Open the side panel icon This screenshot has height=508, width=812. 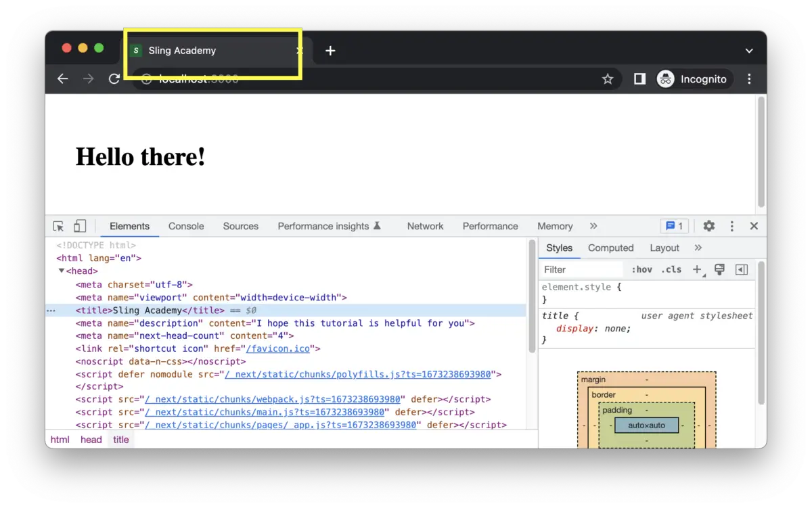pyautogui.click(x=639, y=79)
